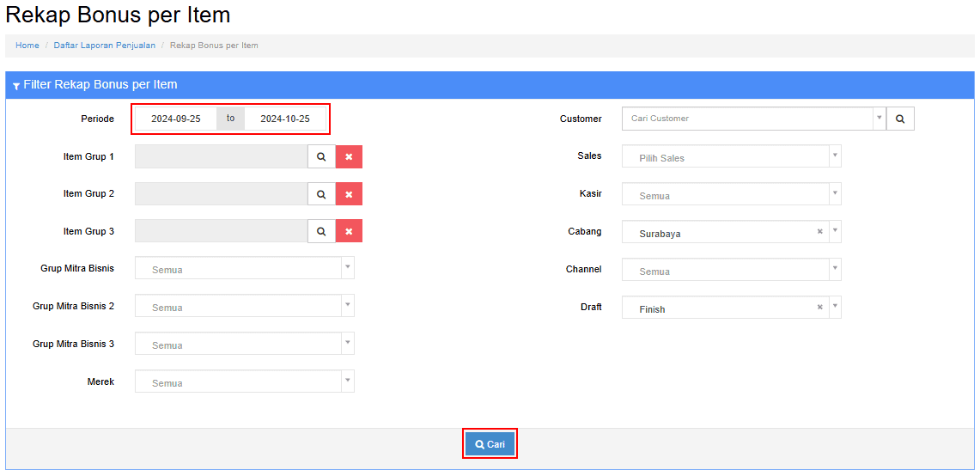The width and height of the screenshot is (980, 476).
Task: Click the search icon for Item Grup 1
Action: tap(321, 156)
